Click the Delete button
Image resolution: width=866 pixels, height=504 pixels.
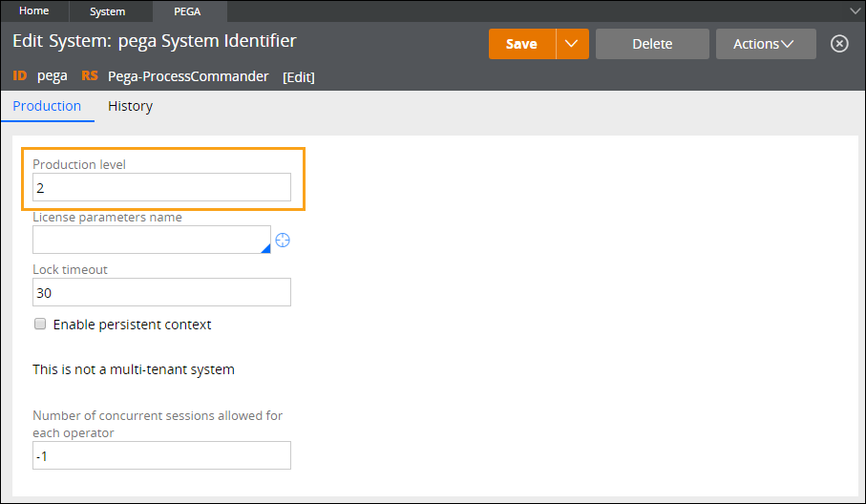(x=652, y=44)
